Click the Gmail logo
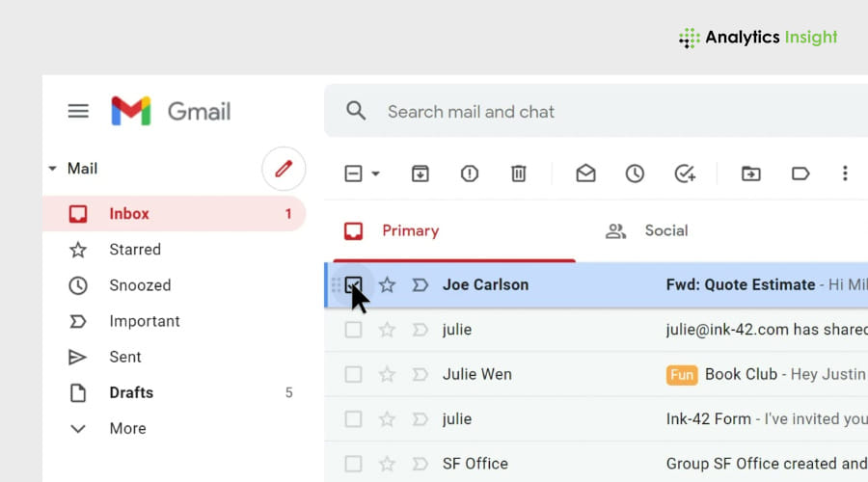 pos(171,111)
